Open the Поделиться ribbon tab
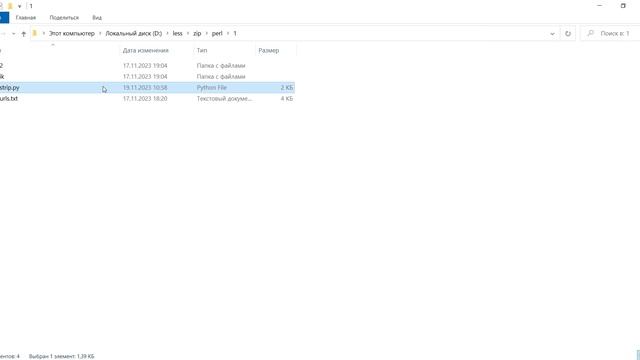This screenshot has height=360, width=640. pyautogui.click(x=64, y=18)
